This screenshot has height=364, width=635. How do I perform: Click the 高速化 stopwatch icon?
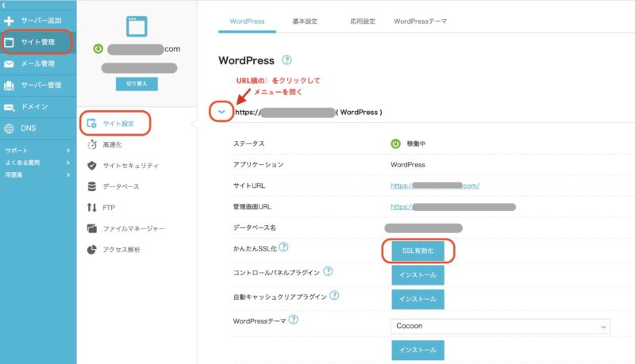click(x=92, y=145)
